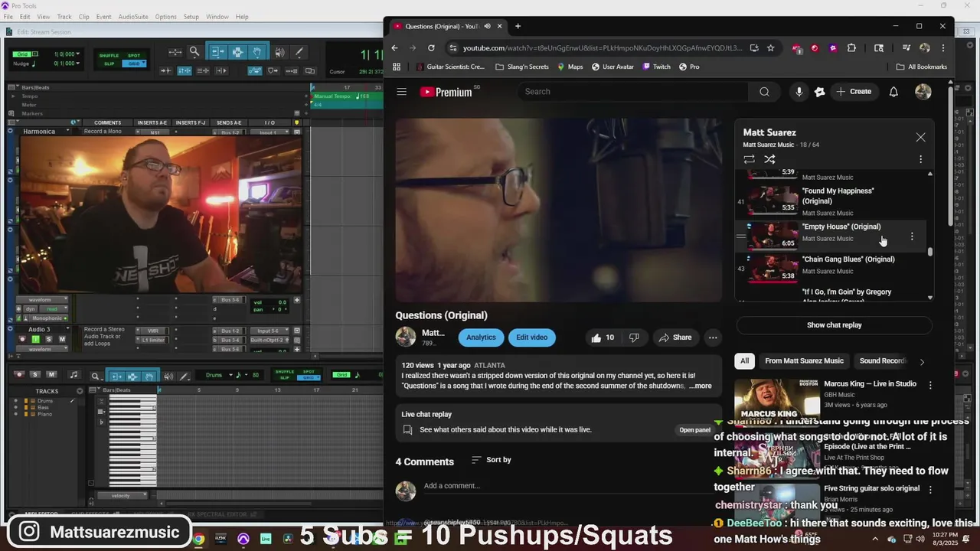Select the Scrubber speaker tool in Pro Tools

pyautogui.click(x=279, y=52)
